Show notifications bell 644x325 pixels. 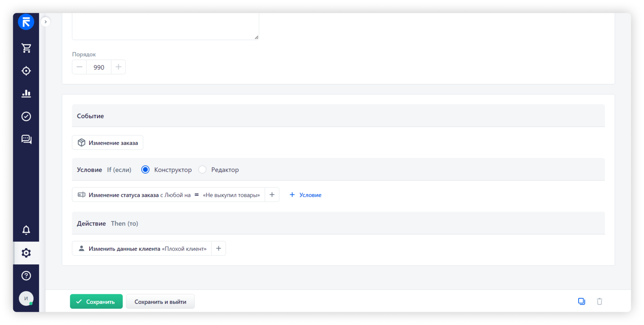click(26, 230)
